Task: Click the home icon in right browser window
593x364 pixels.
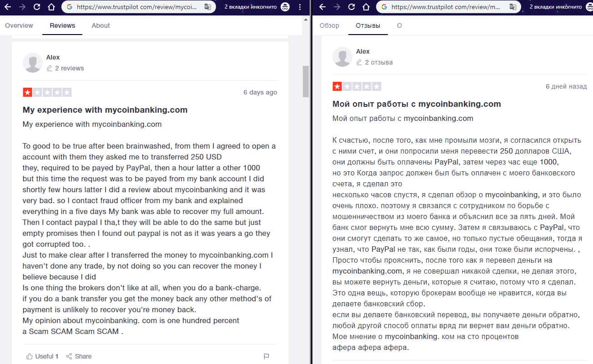Action: (366, 7)
